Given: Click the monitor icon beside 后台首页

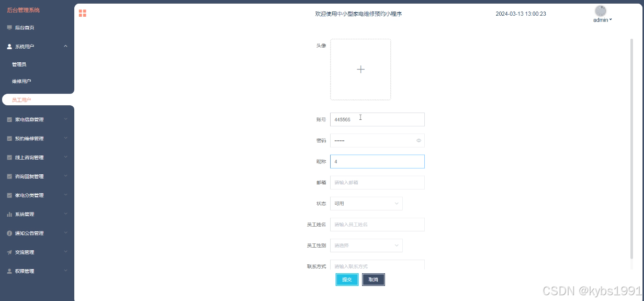Looking at the screenshot, I should pos(9,27).
